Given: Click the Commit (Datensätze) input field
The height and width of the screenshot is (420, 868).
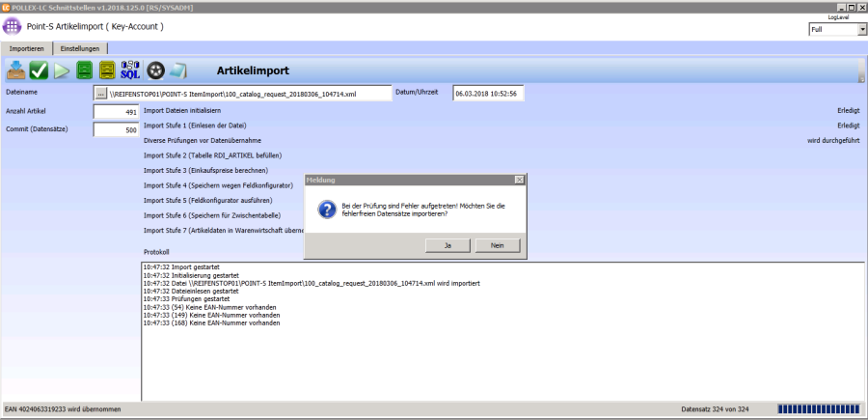Looking at the screenshot, I should click(x=117, y=129).
